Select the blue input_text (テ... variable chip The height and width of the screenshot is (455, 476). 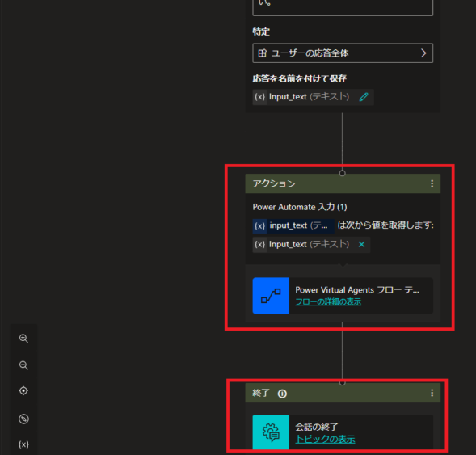(293, 225)
